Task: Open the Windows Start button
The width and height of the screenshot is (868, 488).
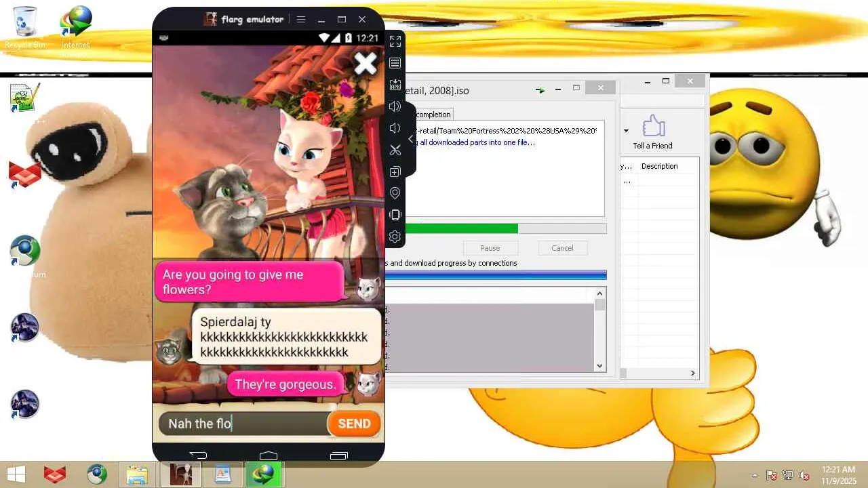Action: tap(16, 474)
